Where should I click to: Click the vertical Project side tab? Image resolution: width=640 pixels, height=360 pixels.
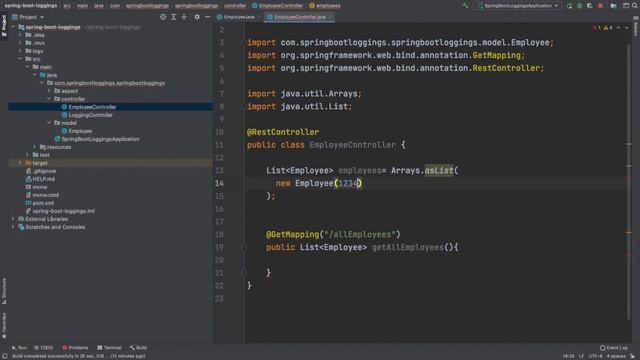4,25
